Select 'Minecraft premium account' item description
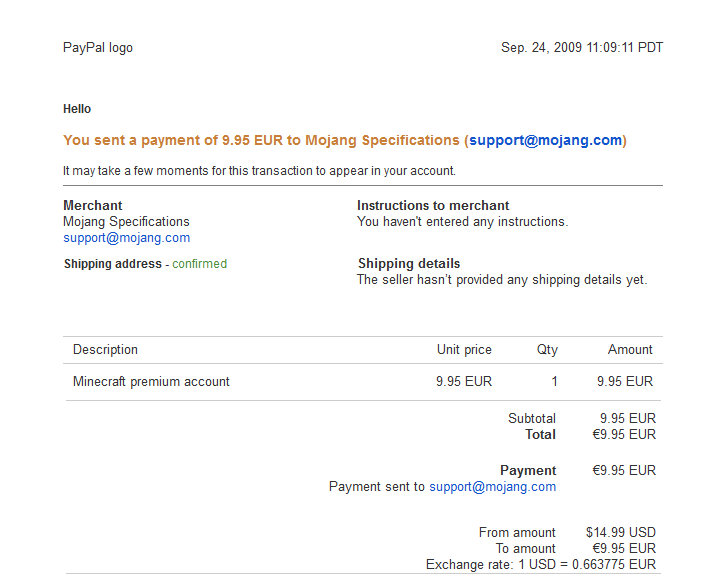 [151, 382]
